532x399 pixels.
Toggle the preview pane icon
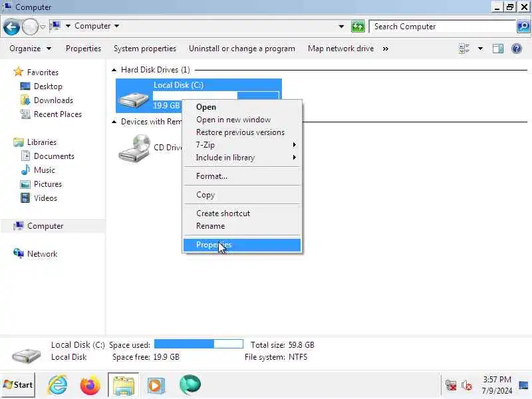(x=497, y=49)
